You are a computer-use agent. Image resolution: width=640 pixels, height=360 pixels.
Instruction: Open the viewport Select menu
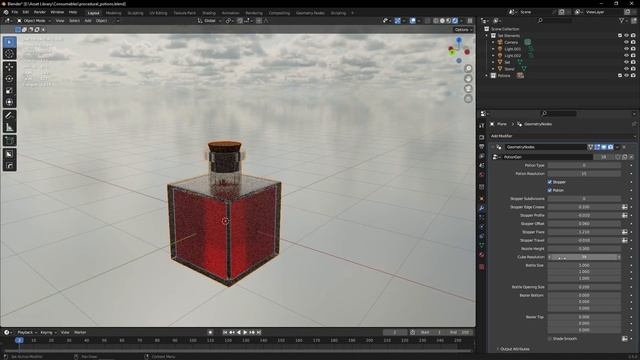[74, 20]
